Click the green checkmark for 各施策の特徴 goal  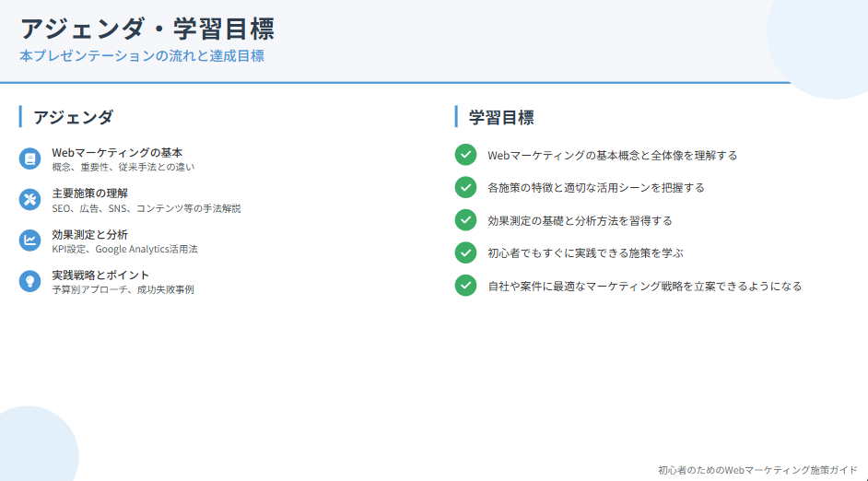(x=465, y=187)
